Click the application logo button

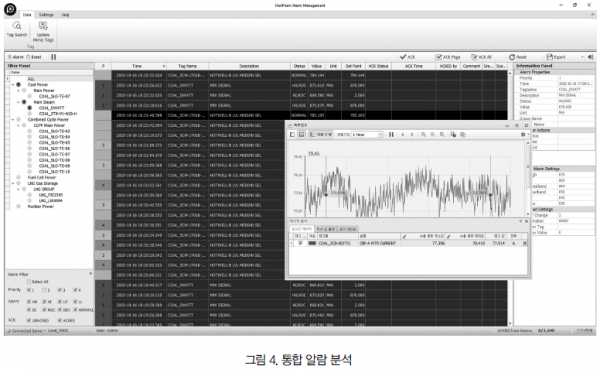click(10, 9)
